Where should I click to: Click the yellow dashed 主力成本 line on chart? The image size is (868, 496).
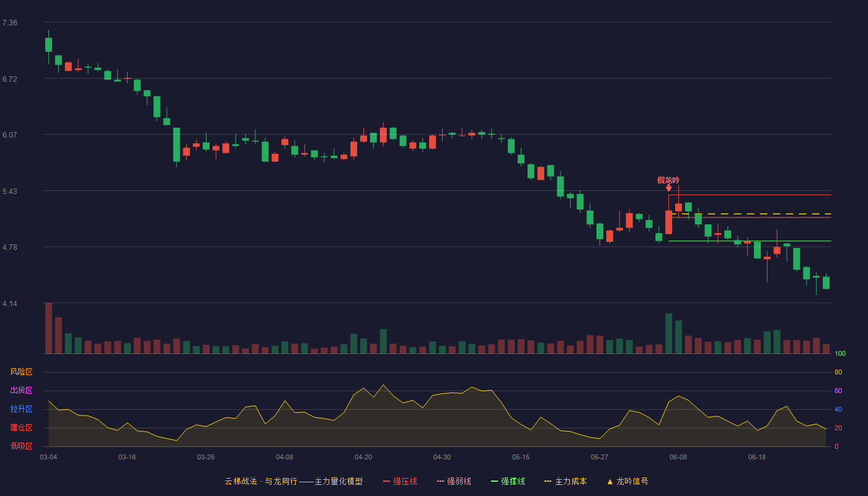coord(751,214)
